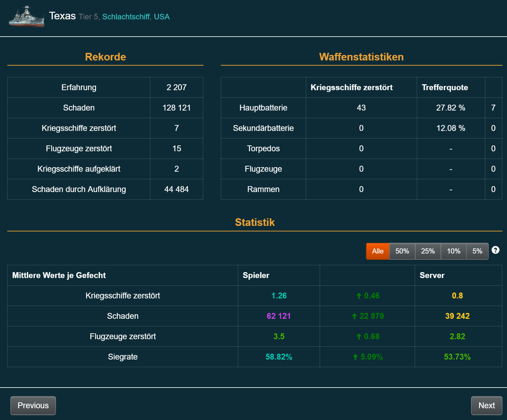Select the damage difference 22 879

click(x=368, y=316)
